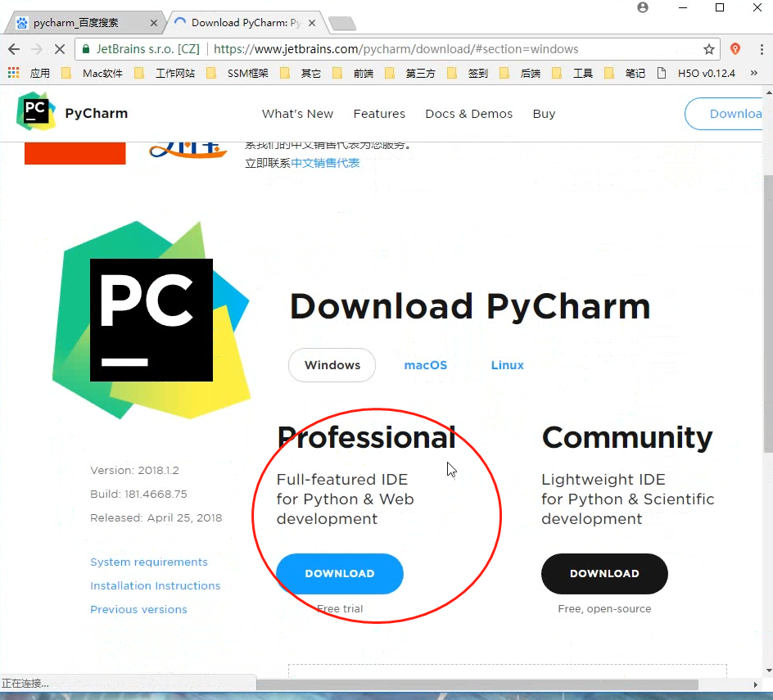Open the Mac软件 bookmark folder
Screen dimensions: 773x700
point(93,74)
